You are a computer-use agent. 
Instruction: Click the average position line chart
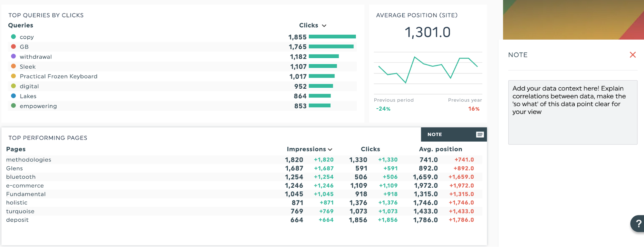pos(428,70)
